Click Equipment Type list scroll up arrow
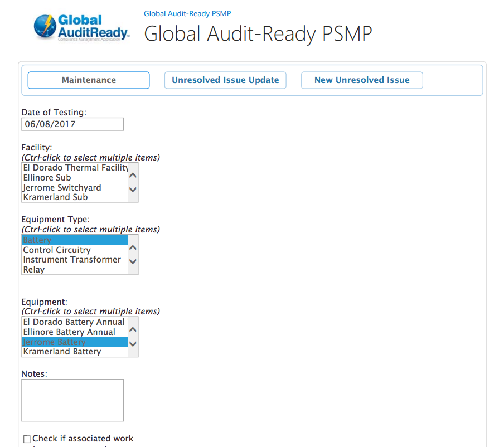This screenshot has width=504, height=447. pyautogui.click(x=133, y=248)
